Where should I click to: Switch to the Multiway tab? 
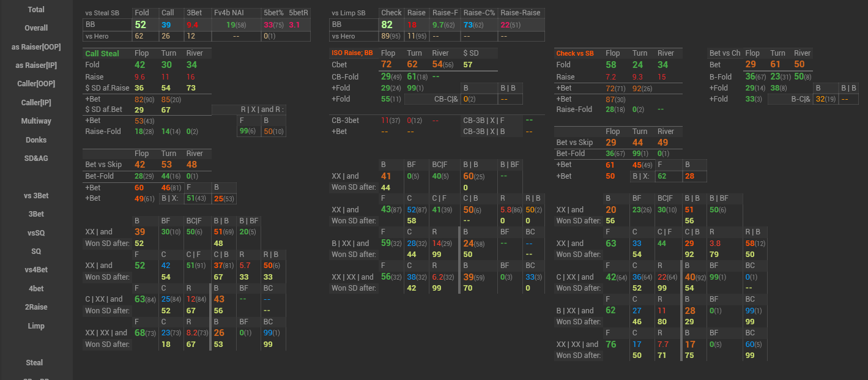click(x=36, y=121)
